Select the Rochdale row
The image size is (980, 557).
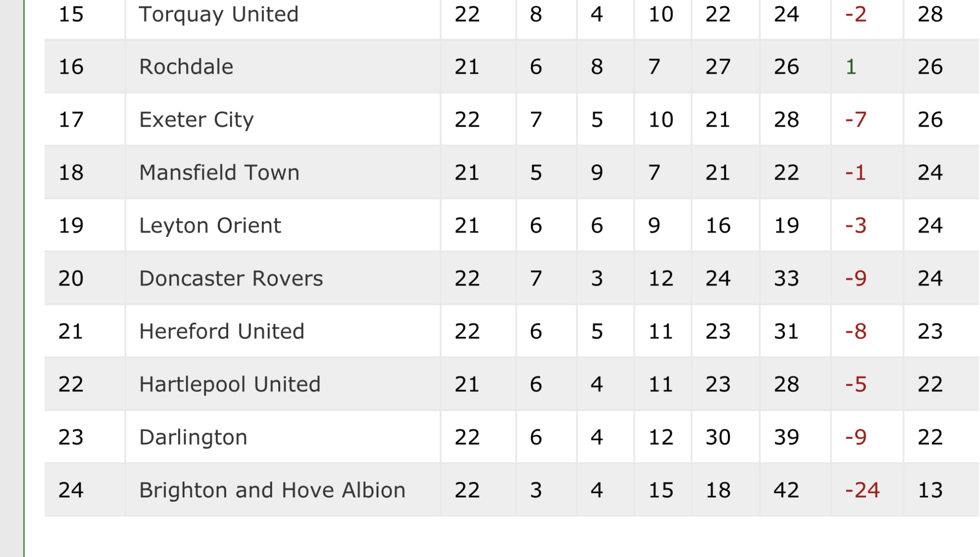(512, 67)
